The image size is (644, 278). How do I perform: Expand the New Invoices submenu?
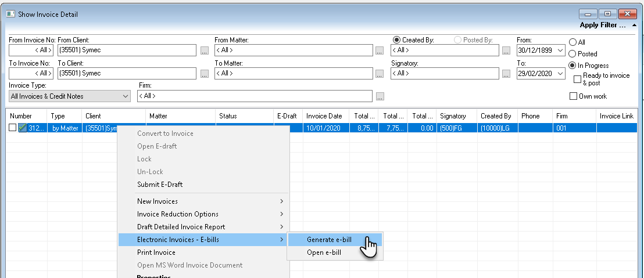click(x=203, y=201)
